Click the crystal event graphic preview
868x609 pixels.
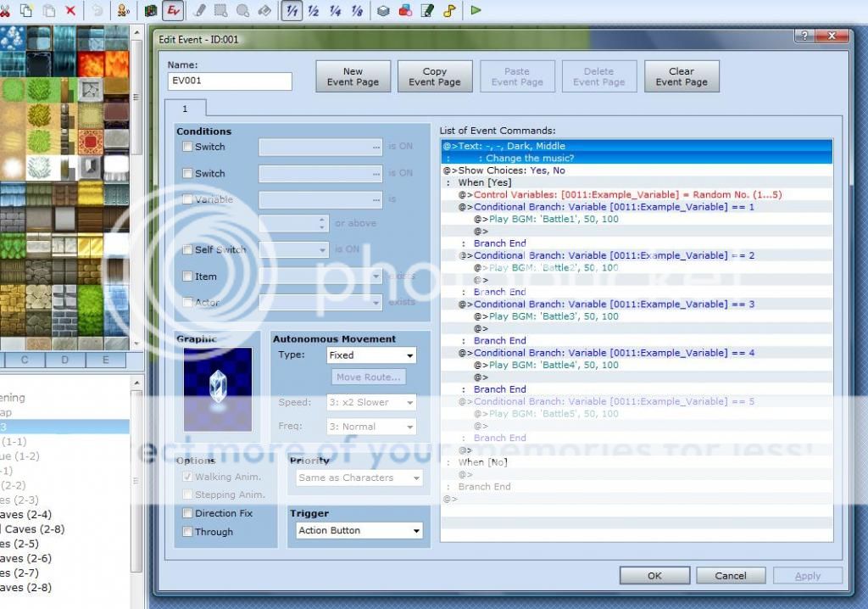(x=218, y=388)
